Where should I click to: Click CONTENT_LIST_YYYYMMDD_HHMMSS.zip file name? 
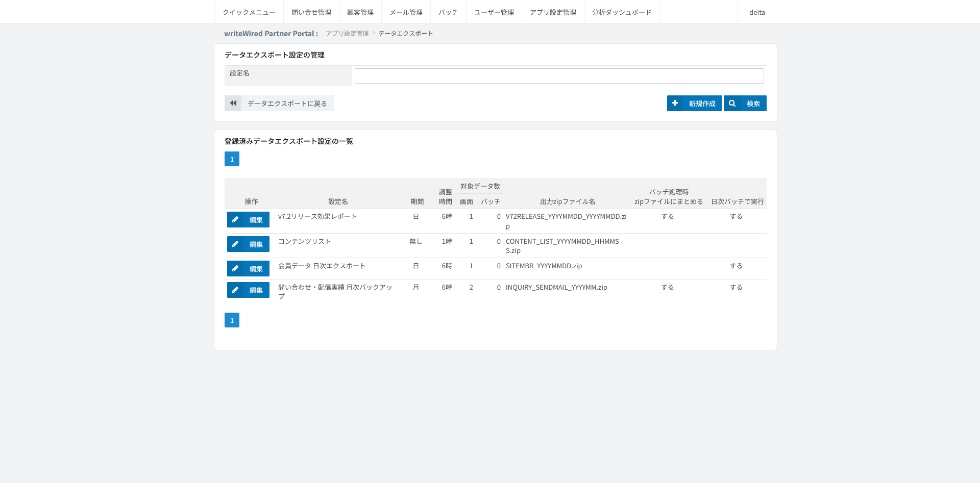click(x=562, y=246)
